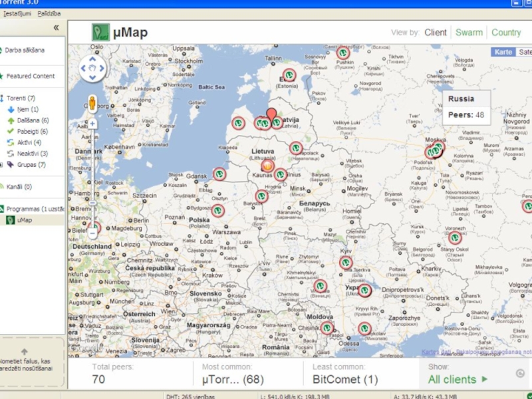This screenshot has width=532, height=399.
Task: Click the blue download arrow icon beside Ņem
Action: pos(11,110)
